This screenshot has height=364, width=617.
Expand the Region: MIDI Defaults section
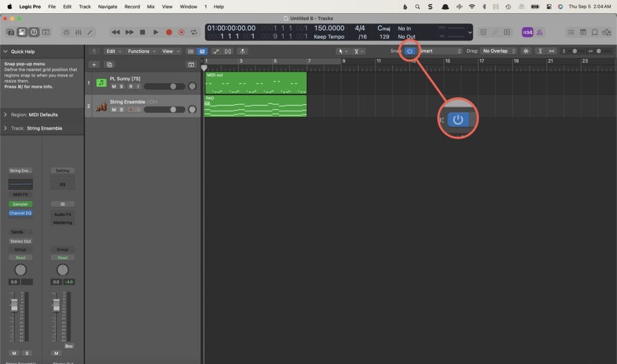[6, 115]
